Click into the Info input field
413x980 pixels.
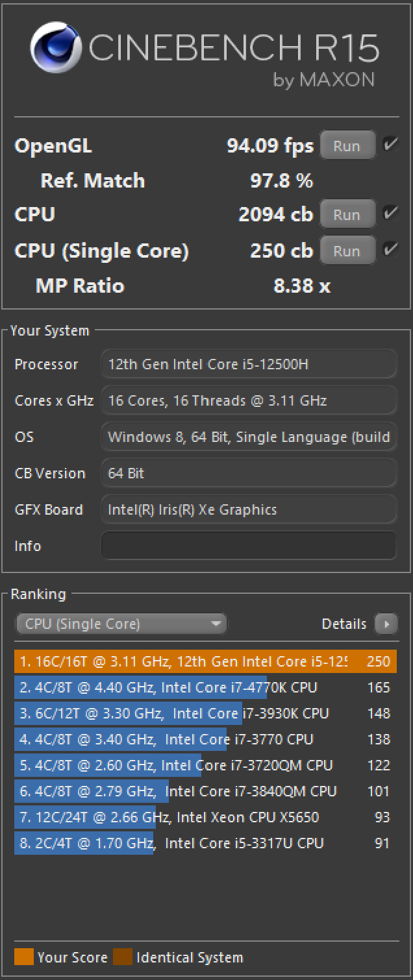pyautogui.click(x=249, y=546)
